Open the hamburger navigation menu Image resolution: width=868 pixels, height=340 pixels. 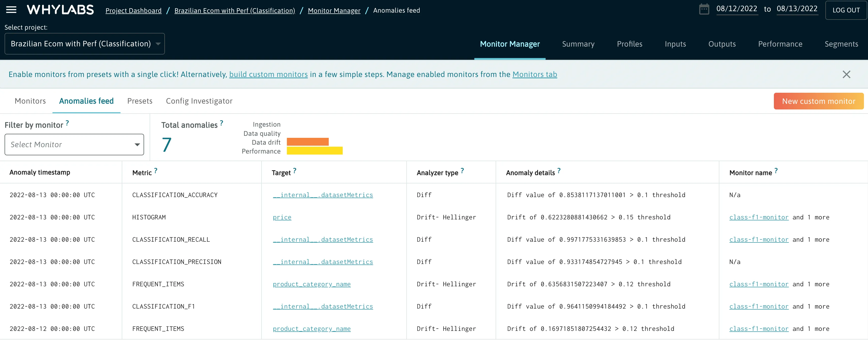pos(11,10)
